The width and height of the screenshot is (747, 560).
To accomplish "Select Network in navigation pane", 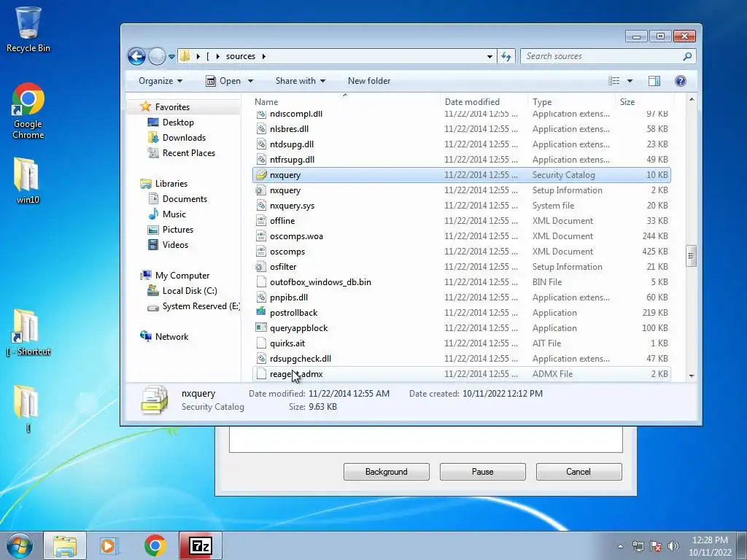I will pos(171,337).
